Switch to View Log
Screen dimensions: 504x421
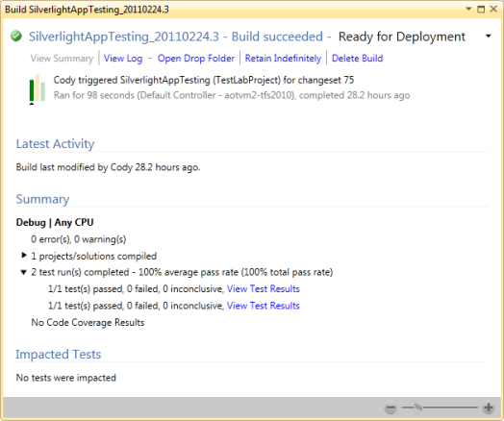tap(123, 59)
